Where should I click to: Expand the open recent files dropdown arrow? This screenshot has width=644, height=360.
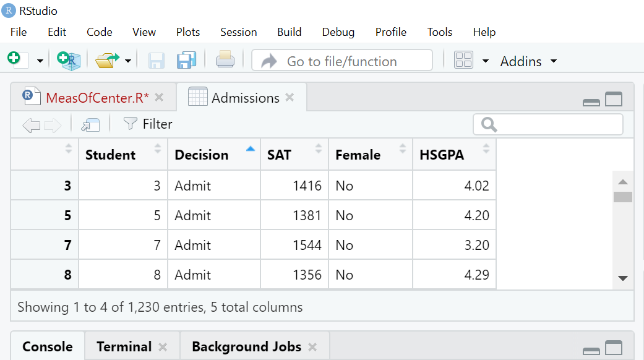click(x=127, y=60)
